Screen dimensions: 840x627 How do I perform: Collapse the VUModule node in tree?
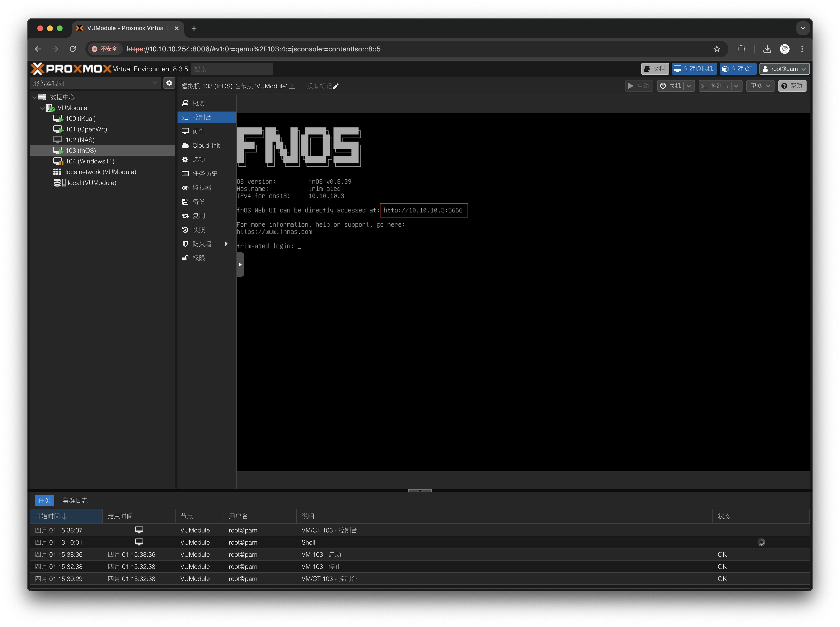click(42, 108)
